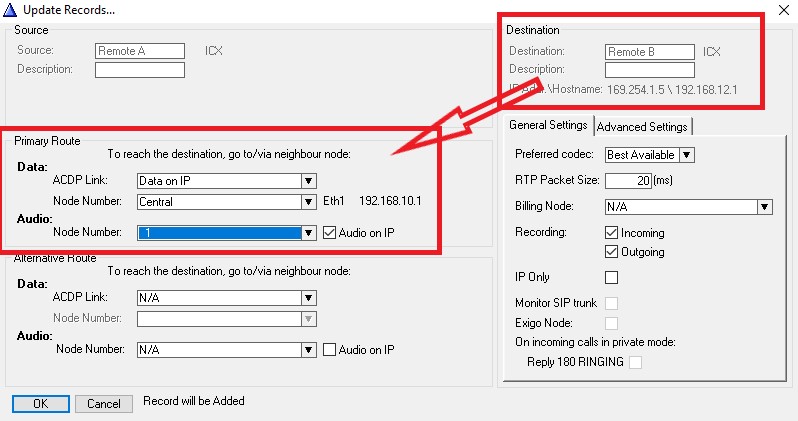Toggle Primary Route Audio on IP checkbox

[x=330, y=233]
